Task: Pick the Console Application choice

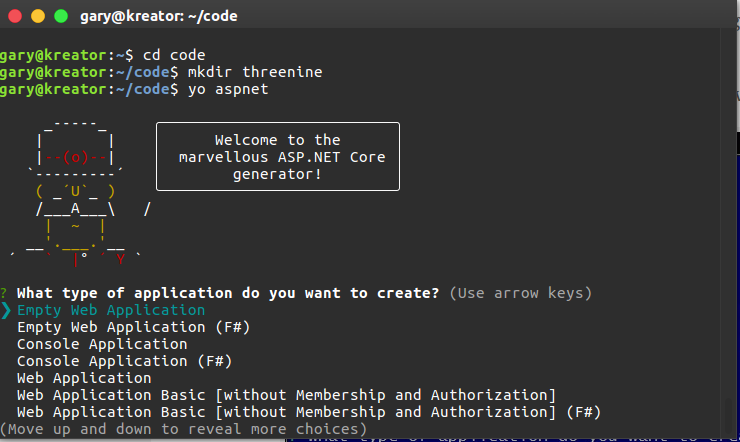Action: pyautogui.click(x=102, y=344)
